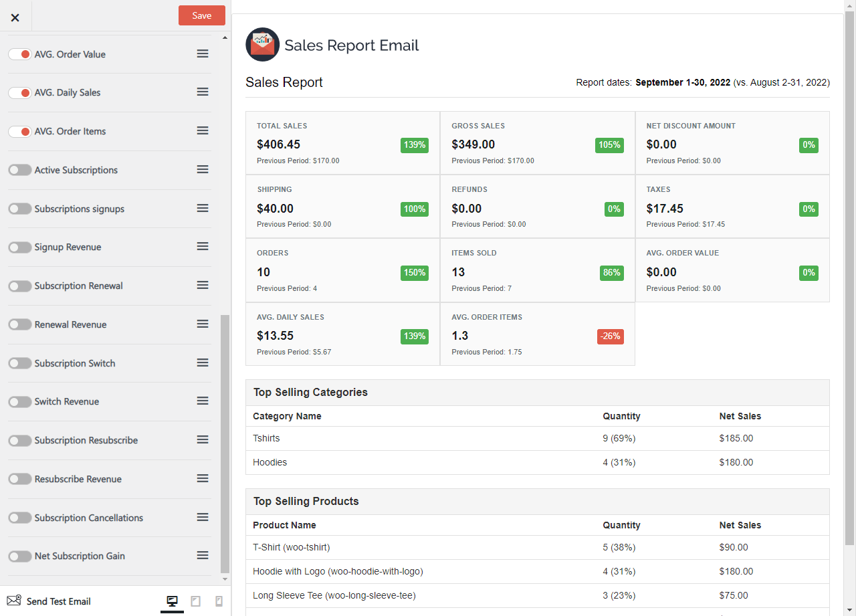Disable the AVG. Daily Sales metric
The width and height of the screenshot is (856, 616).
[20, 92]
